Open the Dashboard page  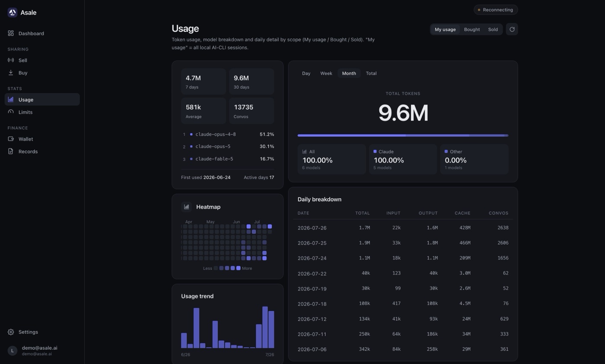pos(42,33)
